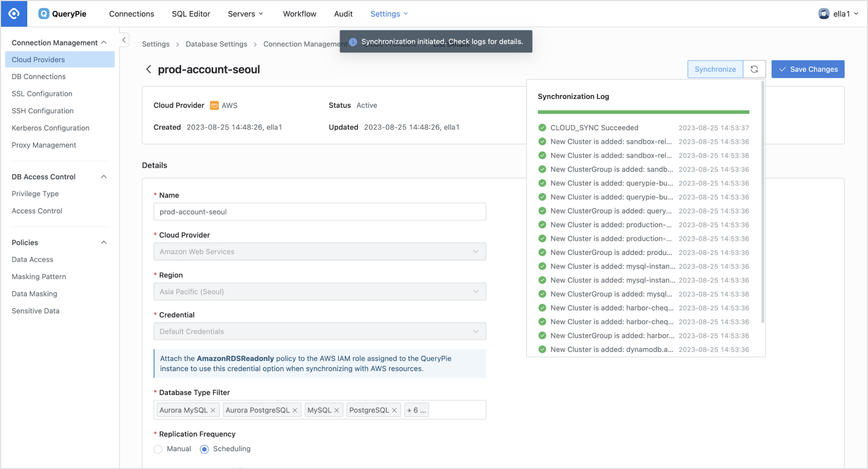Remove the PostgreSQL filter tag
868x469 pixels.
tap(395, 410)
